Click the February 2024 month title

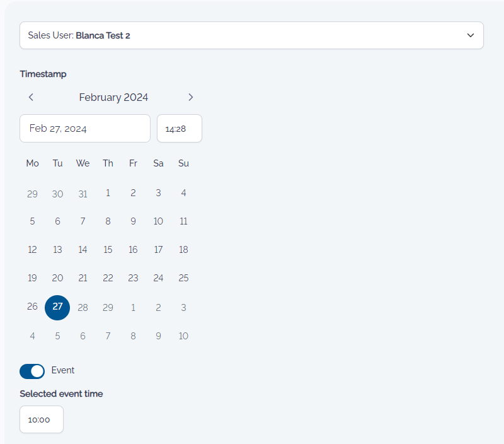point(113,97)
